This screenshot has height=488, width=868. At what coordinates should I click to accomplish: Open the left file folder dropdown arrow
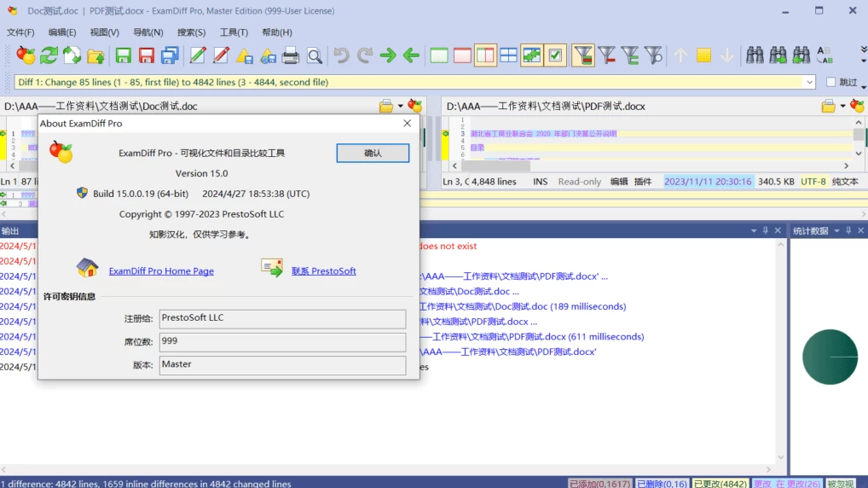tap(401, 107)
